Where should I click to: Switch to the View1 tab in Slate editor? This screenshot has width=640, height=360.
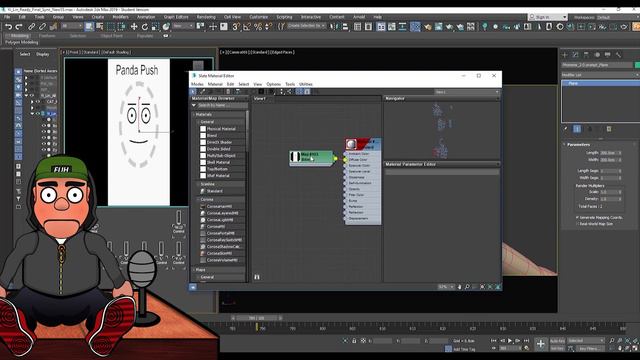[x=260, y=98]
